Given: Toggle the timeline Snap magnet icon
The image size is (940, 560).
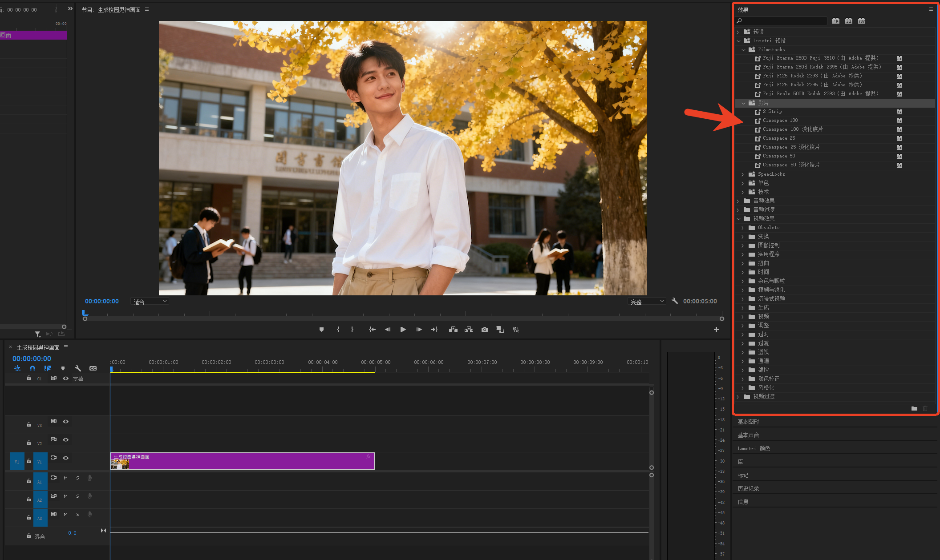Looking at the screenshot, I should coord(32,368).
